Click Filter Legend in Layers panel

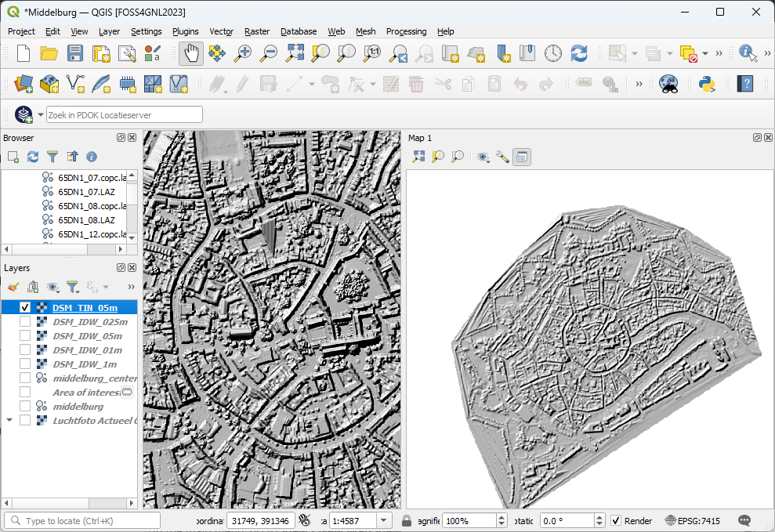click(x=73, y=287)
